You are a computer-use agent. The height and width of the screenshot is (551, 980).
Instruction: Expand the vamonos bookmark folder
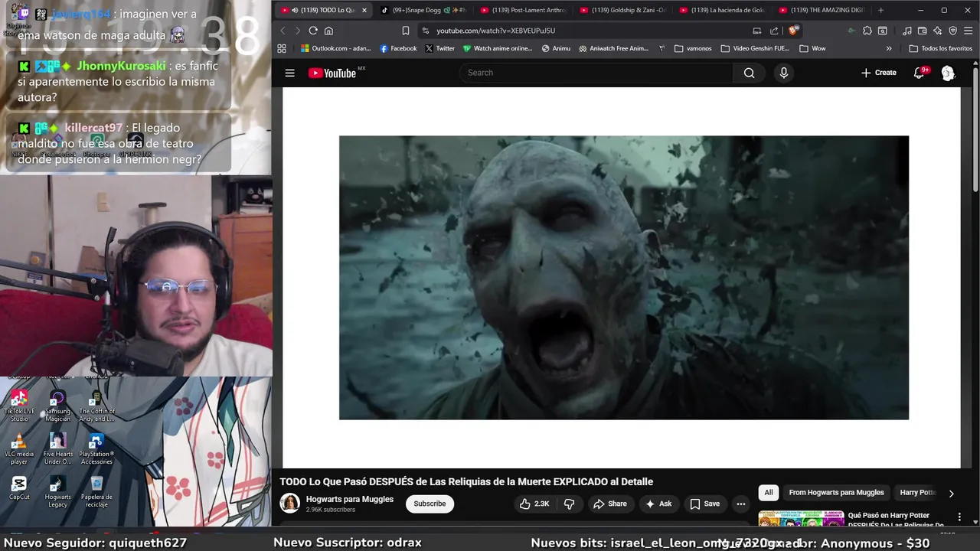(x=693, y=48)
